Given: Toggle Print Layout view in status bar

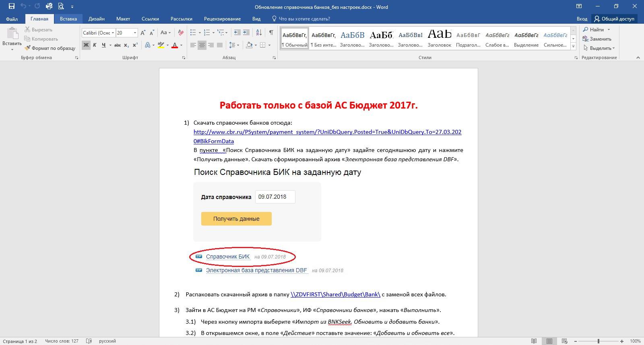Looking at the screenshot, I should 549,341.
